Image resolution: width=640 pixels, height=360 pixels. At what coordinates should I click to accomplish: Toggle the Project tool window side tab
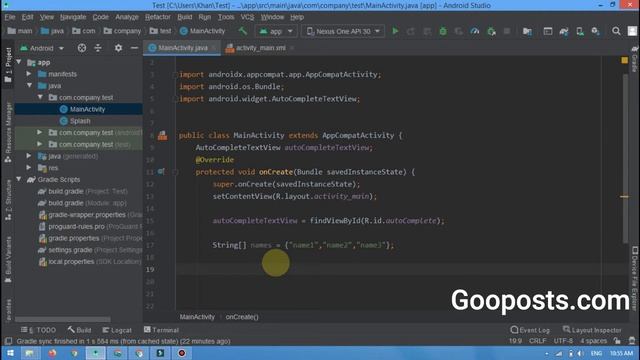pos(8,65)
